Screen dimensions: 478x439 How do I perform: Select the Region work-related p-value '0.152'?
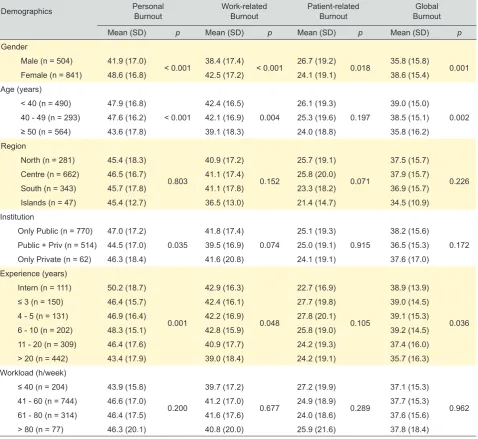(269, 181)
